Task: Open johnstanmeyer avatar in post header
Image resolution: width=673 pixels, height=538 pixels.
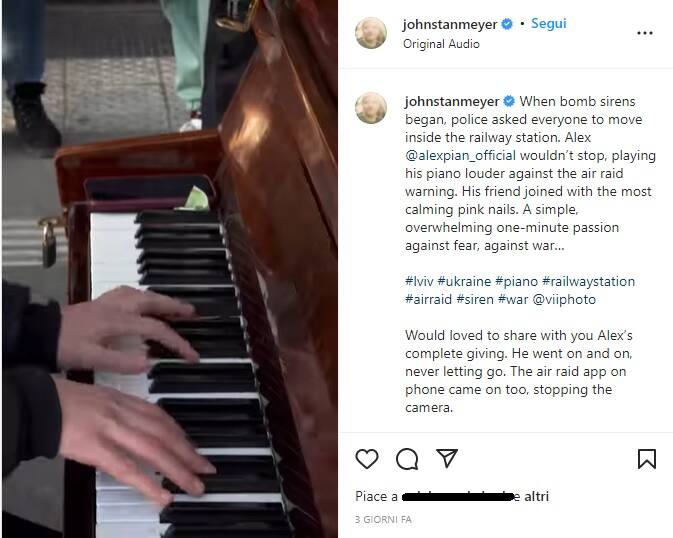Action: pyautogui.click(x=371, y=33)
